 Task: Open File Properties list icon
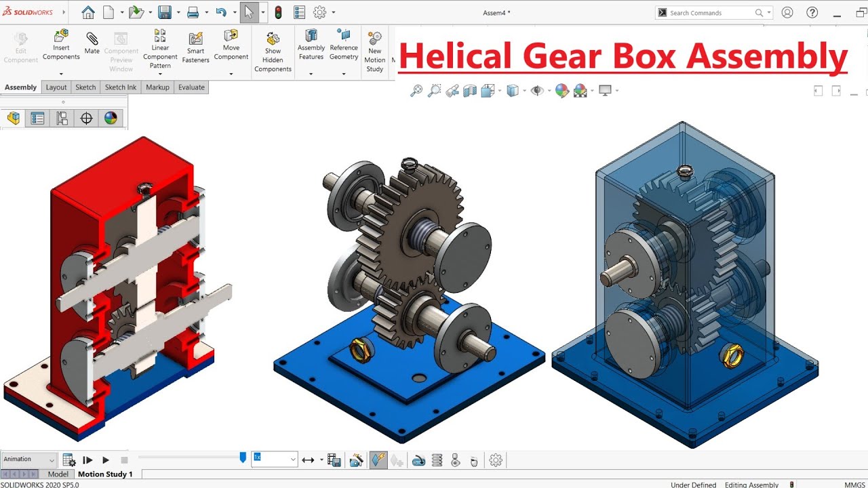[299, 12]
